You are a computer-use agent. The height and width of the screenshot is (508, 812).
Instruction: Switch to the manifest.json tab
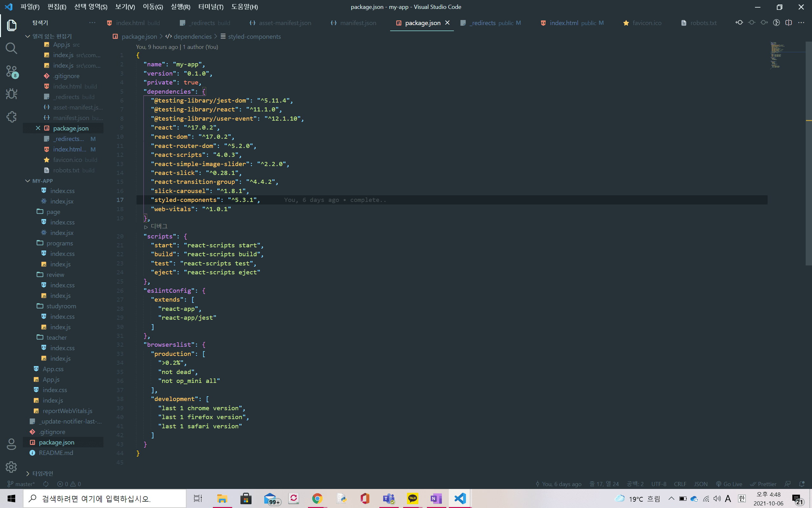pos(353,23)
